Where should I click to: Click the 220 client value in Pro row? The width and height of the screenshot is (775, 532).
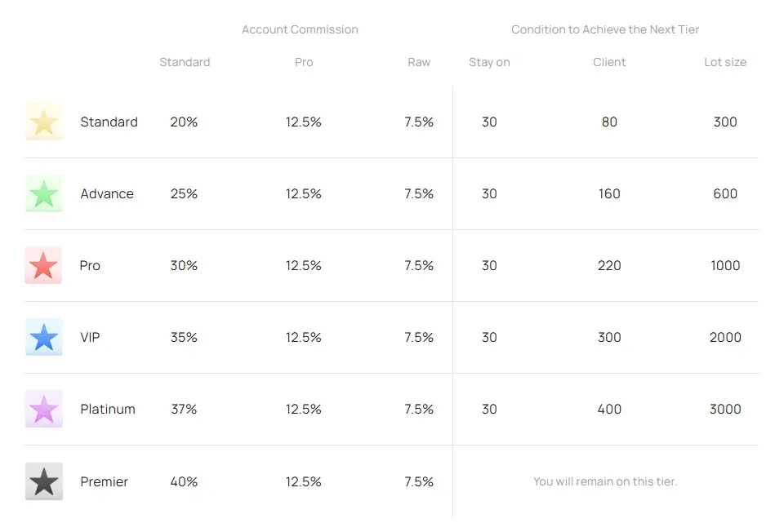pos(609,266)
